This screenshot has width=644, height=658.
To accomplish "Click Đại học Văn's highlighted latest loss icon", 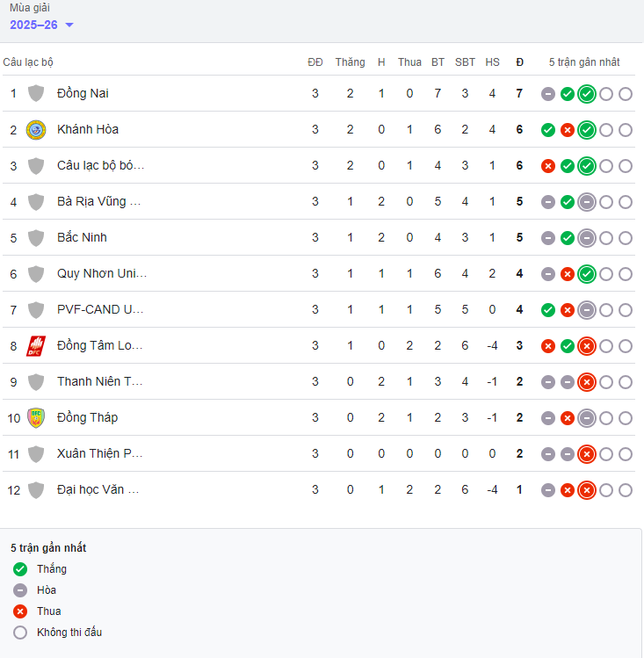I will pos(587,490).
